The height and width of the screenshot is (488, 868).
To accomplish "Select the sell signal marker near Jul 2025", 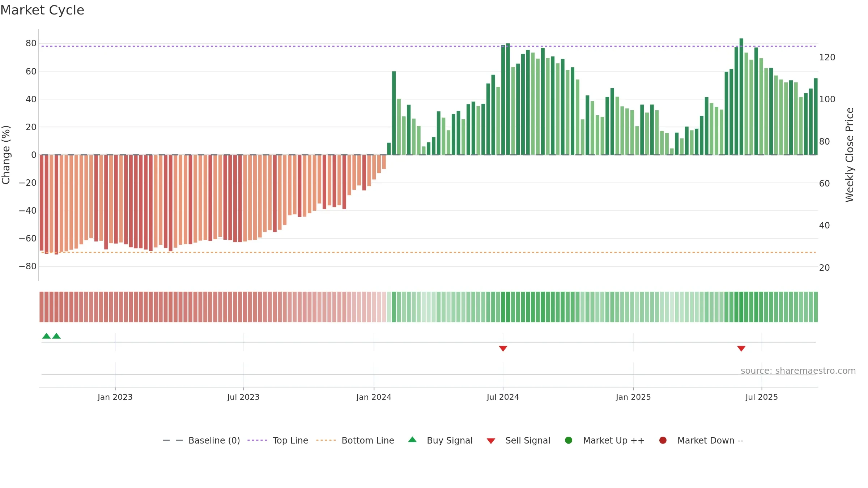I will pos(741,348).
